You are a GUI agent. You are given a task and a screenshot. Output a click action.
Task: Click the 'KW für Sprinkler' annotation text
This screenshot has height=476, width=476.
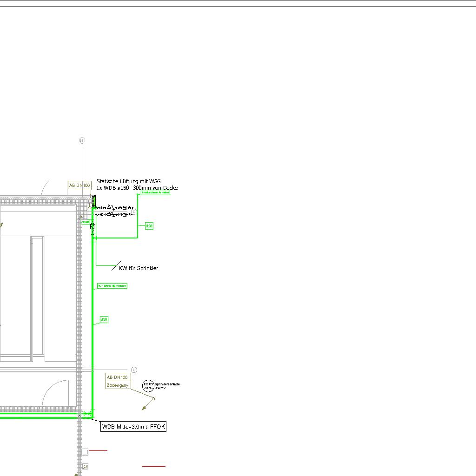click(x=139, y=268)
